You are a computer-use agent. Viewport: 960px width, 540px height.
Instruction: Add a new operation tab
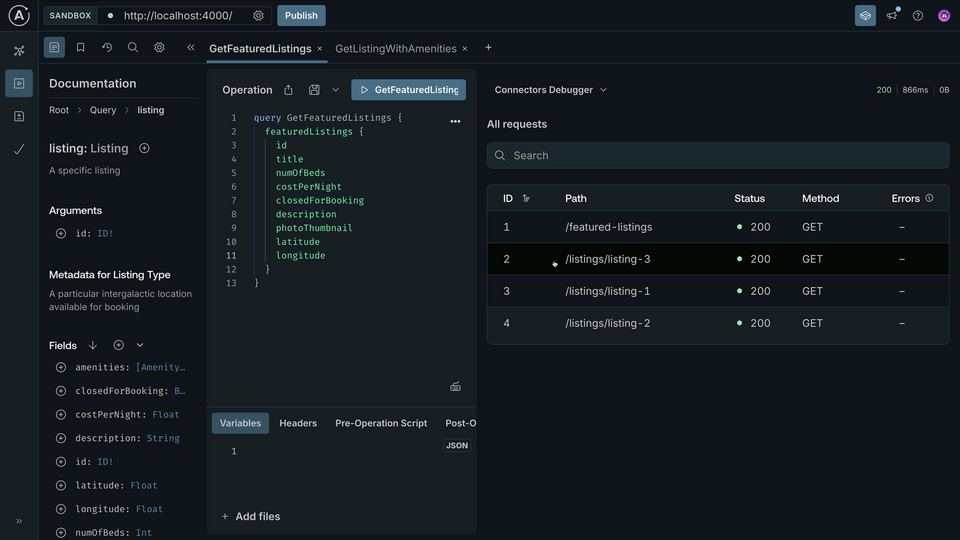(x=488, y=48)
